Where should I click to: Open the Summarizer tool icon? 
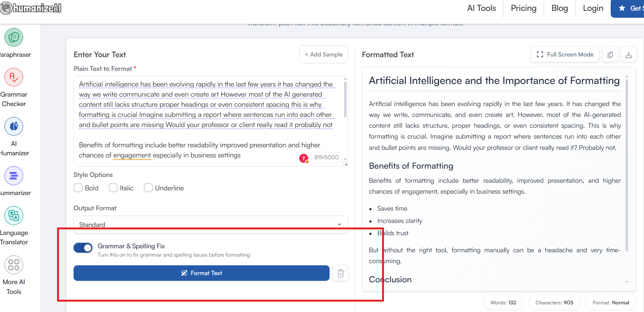14,176
